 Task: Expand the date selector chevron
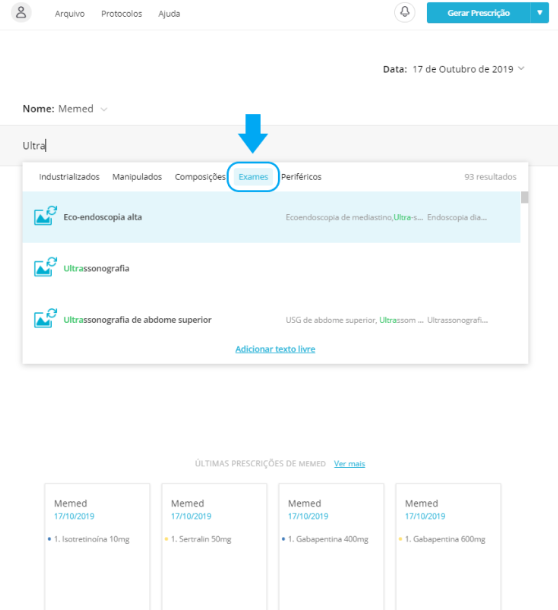click(521, 68)
